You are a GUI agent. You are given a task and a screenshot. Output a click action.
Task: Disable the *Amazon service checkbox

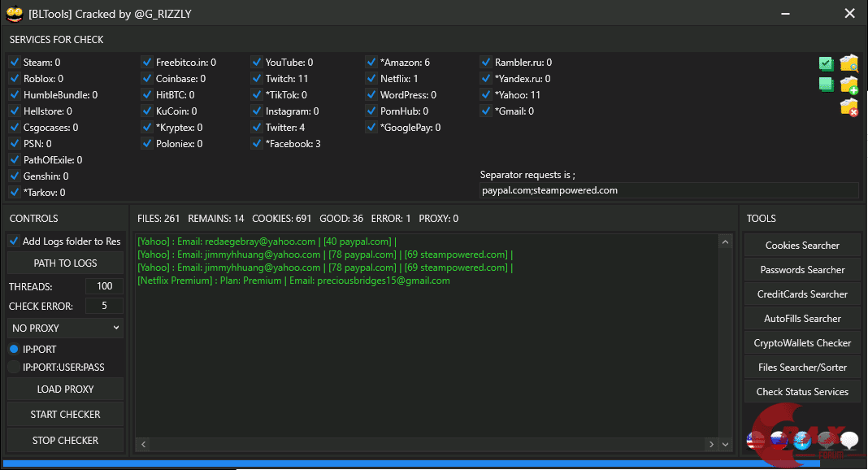pyautogui.click(x=371, y=62)
